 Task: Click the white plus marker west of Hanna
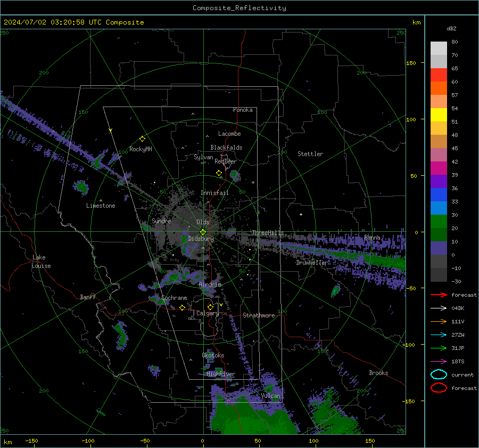pos(301,214)
